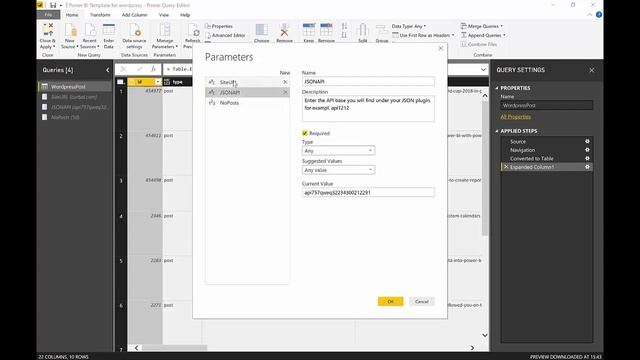Screen dimensions: 640x360
Task: Click the Refresh Preview ribbon icon
Action: 193,30
